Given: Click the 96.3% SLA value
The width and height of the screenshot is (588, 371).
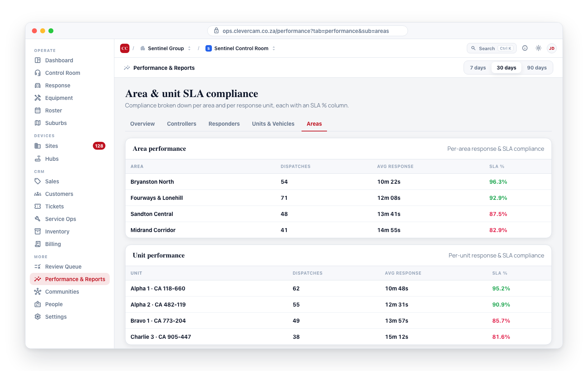Looking at the screenshot, I should pos(498,182).
